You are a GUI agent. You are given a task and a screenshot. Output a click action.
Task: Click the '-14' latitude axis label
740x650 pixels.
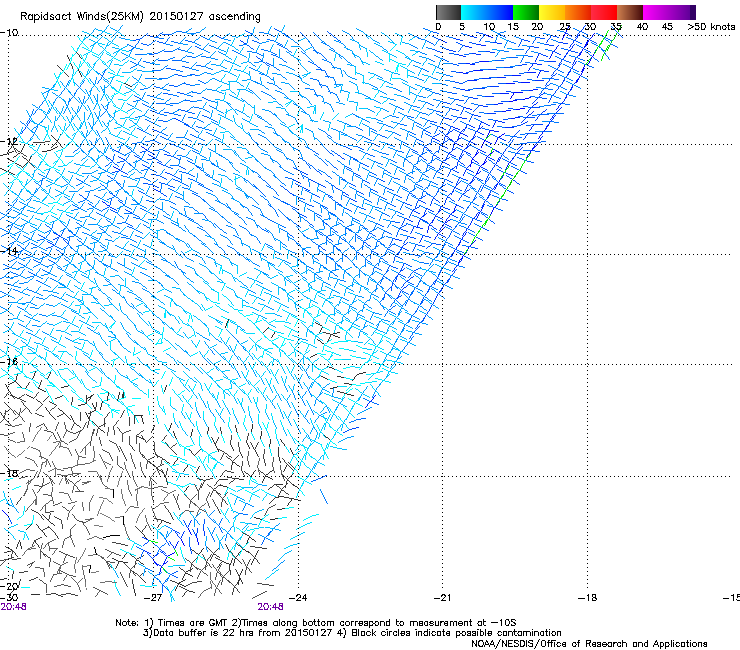tap(9, 251)
